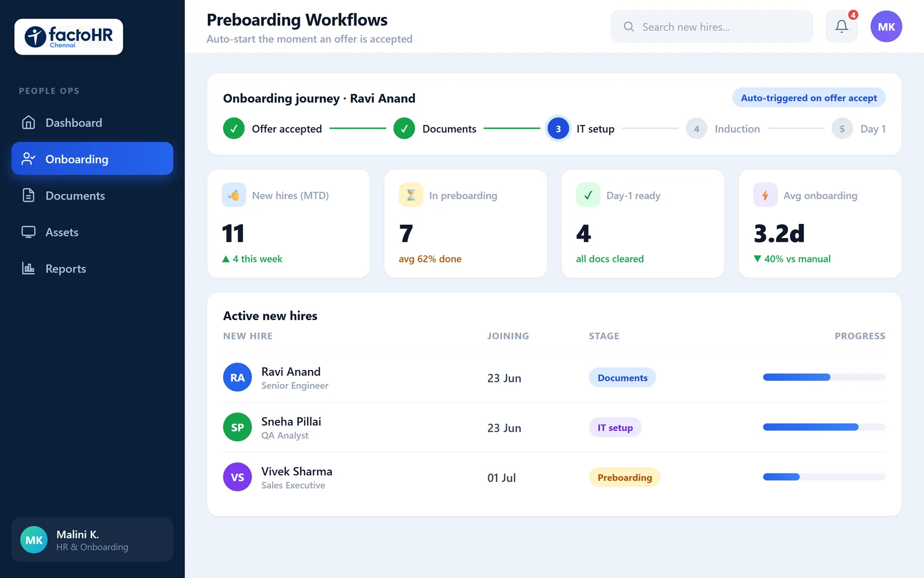Click Sneha Pillai's progress bar
Image resolution: width=924 pixels, height=578 pixels.
(824, 427)
